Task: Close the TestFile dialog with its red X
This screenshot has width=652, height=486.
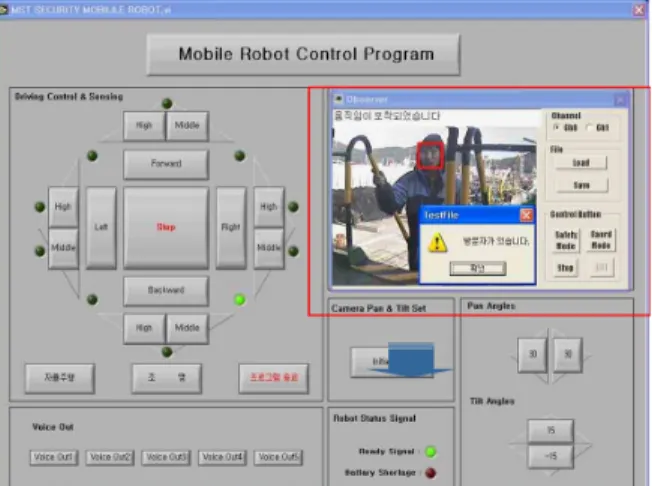Action: pos(526,215)
